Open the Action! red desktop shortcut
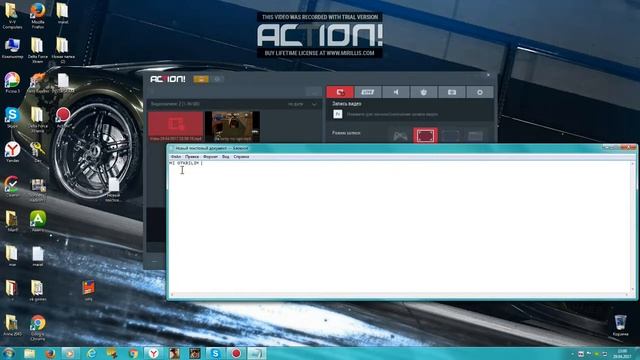 pos(63,118)
